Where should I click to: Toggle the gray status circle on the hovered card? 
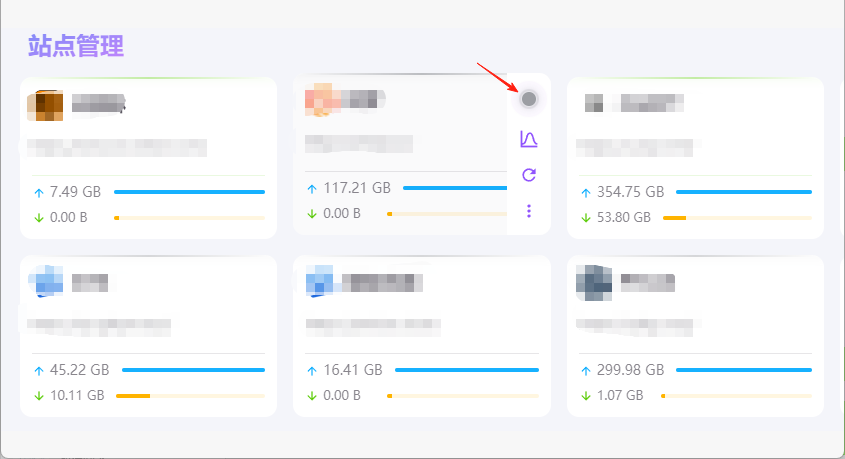coord(529,99)
